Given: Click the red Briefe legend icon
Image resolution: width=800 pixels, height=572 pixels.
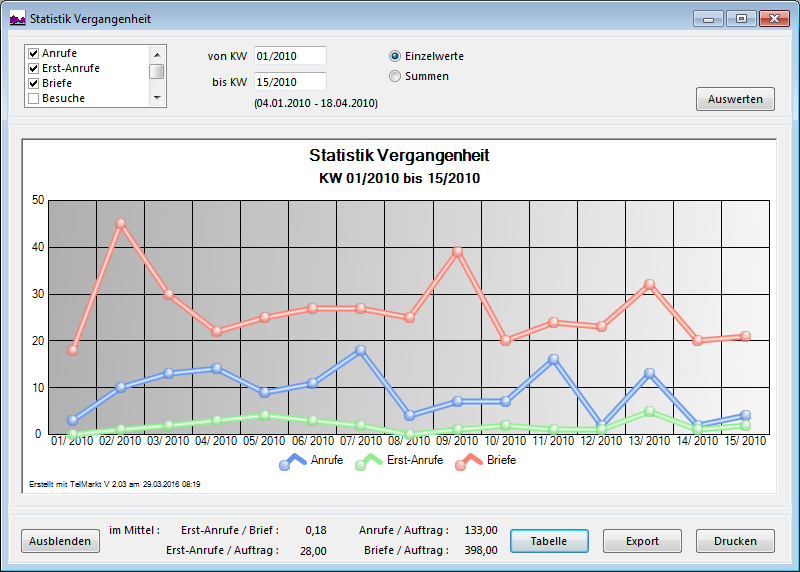Looking at the screenshot, I should click(x=469, y=461).
